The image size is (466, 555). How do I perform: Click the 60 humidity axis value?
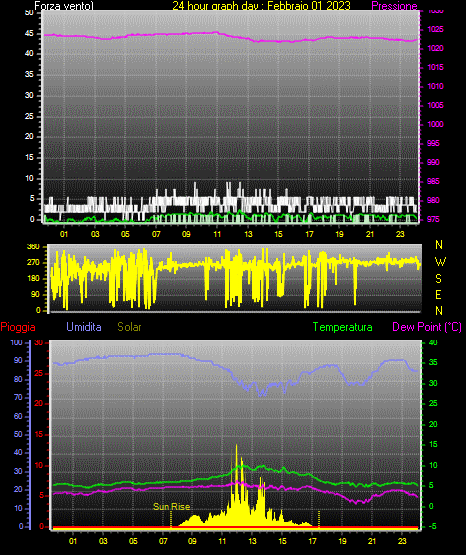(18, 416)
